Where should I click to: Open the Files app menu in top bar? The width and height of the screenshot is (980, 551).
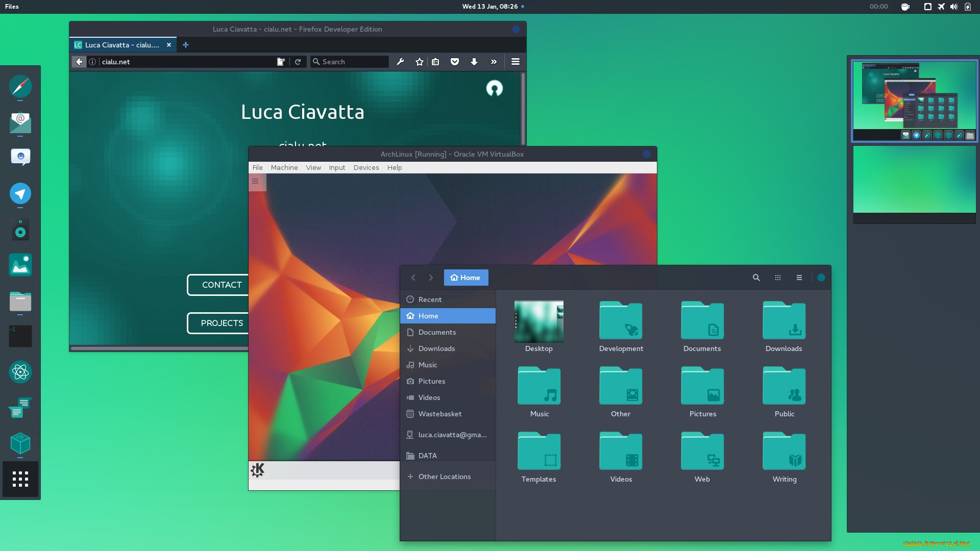12,7
